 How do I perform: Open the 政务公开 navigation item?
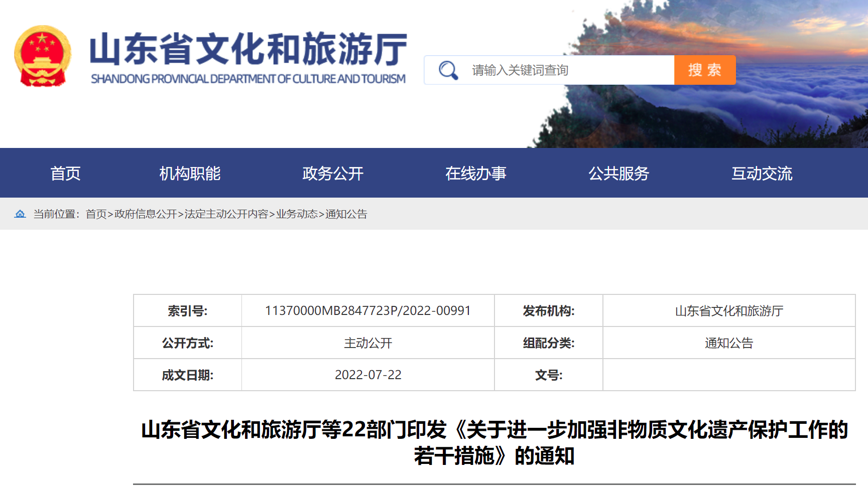tap(333, 174)
